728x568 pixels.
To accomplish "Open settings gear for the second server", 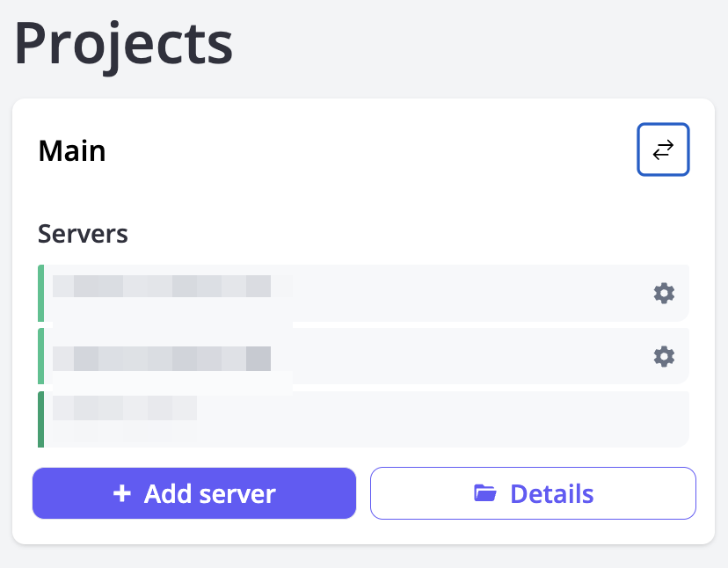I will [664, 356].
